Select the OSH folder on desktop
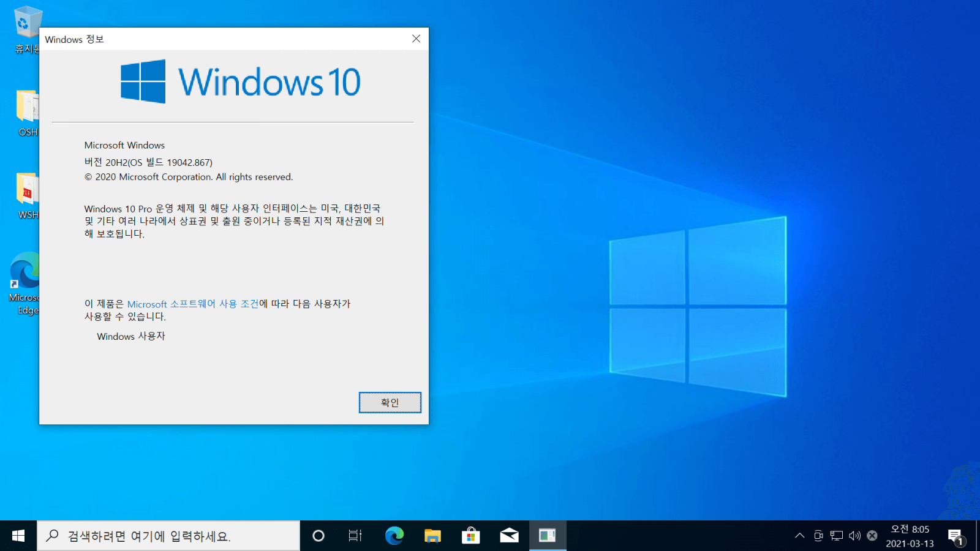The height and width of the screenshot is (551, 980). tap(27, 113)
